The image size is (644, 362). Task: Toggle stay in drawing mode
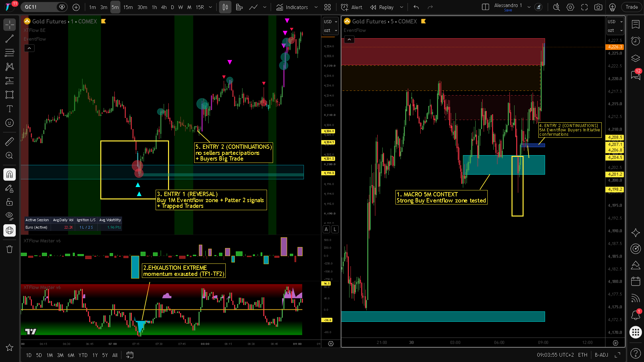click(x=9, y=189)
